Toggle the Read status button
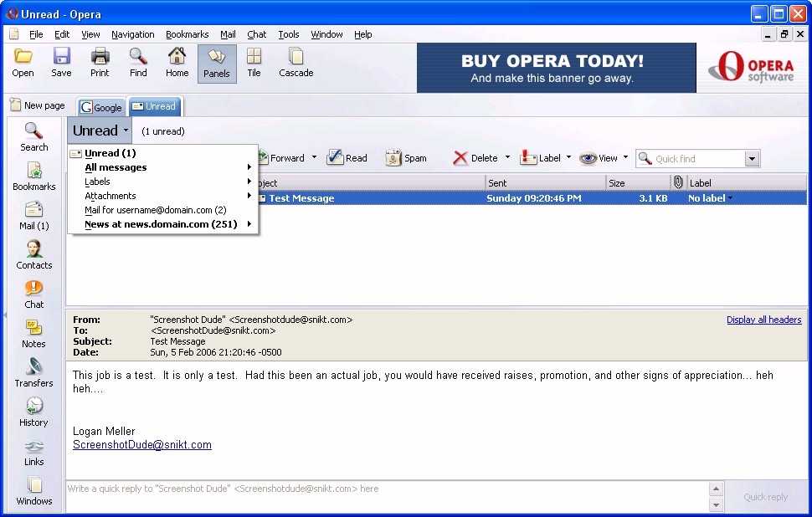 pyautogui.click(x=347, y=158)
